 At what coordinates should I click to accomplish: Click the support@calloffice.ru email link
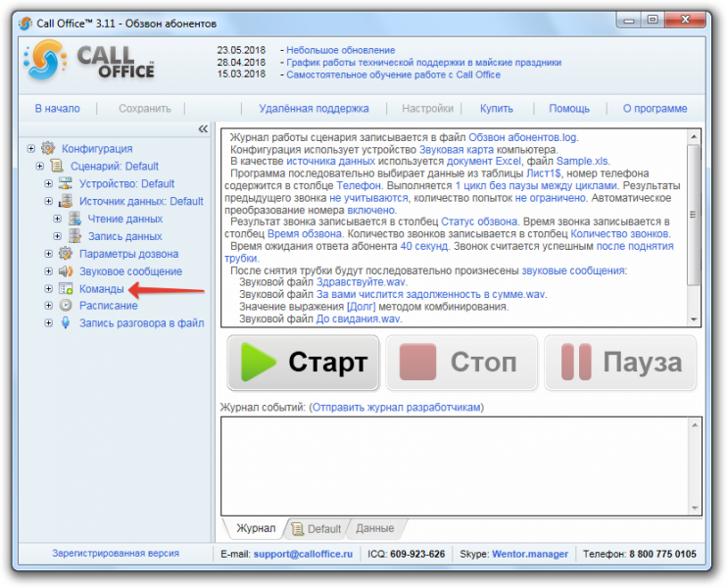click(303, 554)
